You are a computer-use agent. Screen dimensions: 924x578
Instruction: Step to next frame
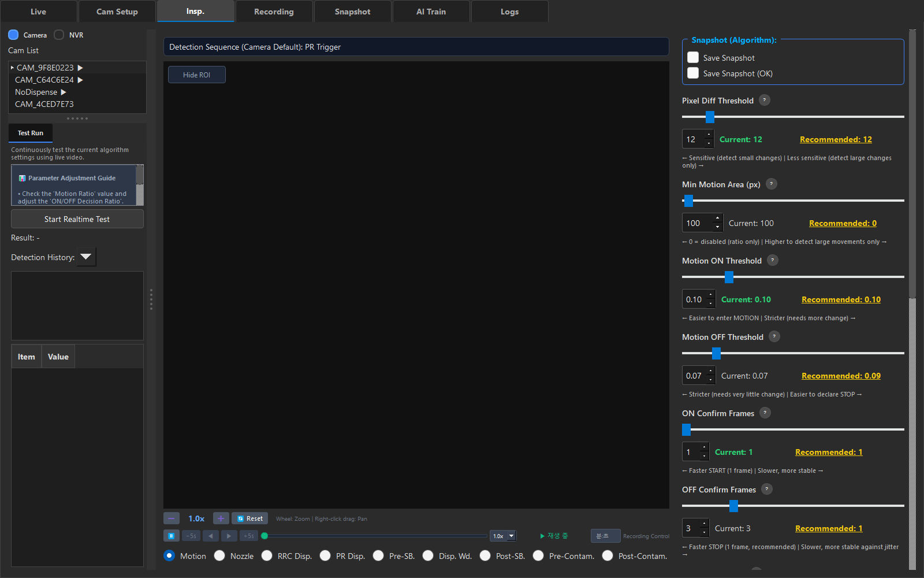click(229, 536)
